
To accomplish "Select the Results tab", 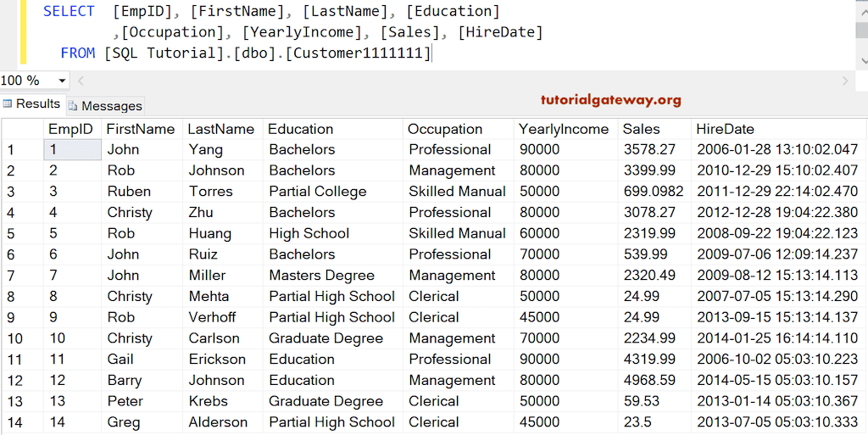I will 38,104.
